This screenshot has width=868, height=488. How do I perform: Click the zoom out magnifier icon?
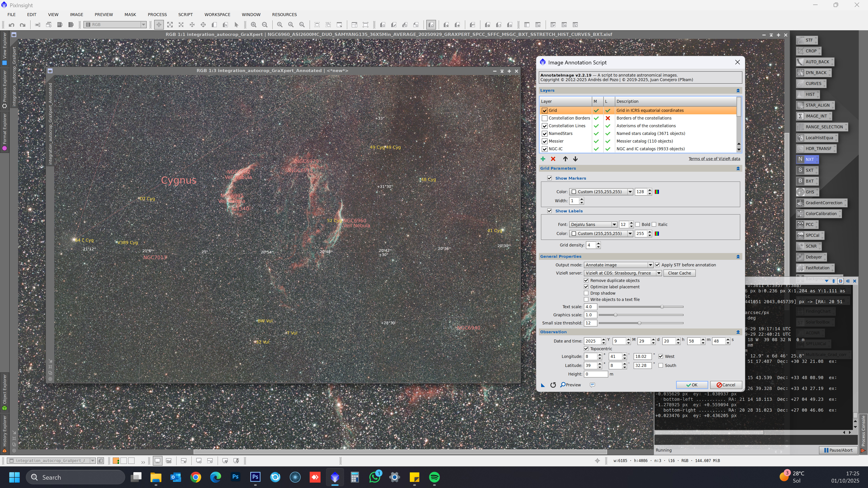click(265, 25)
